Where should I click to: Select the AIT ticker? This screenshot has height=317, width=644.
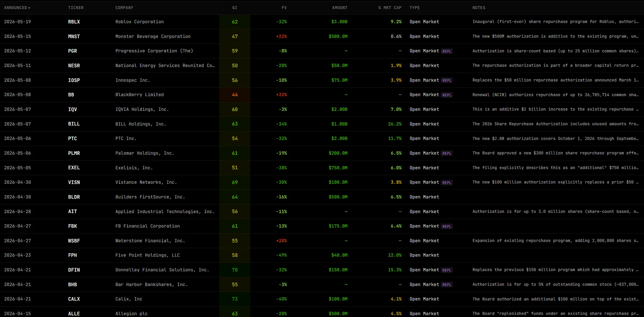coord(73,212)
